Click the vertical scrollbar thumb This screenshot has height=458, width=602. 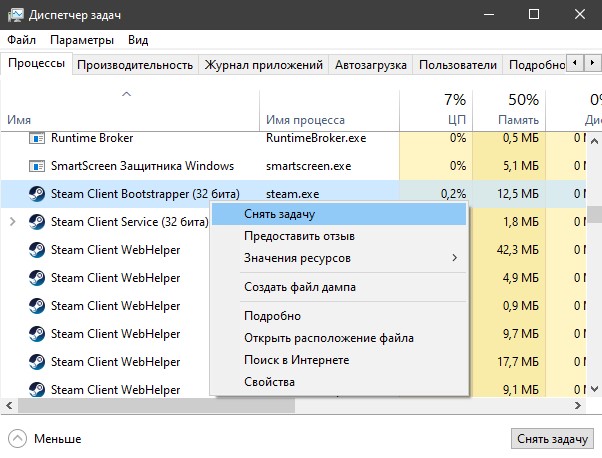tap(594, 214)
